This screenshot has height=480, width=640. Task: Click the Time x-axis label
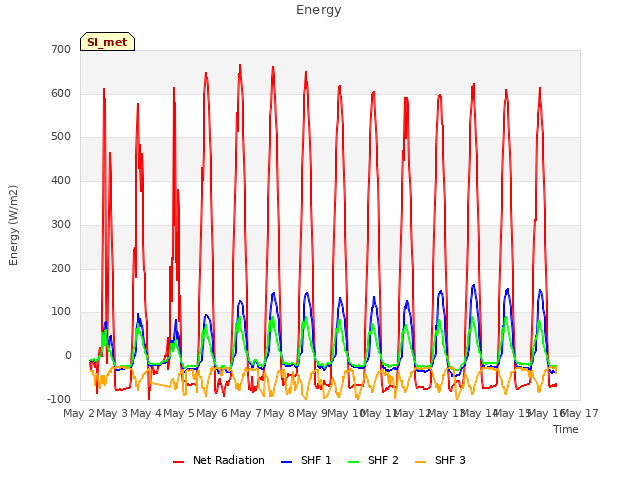point(566,429)
